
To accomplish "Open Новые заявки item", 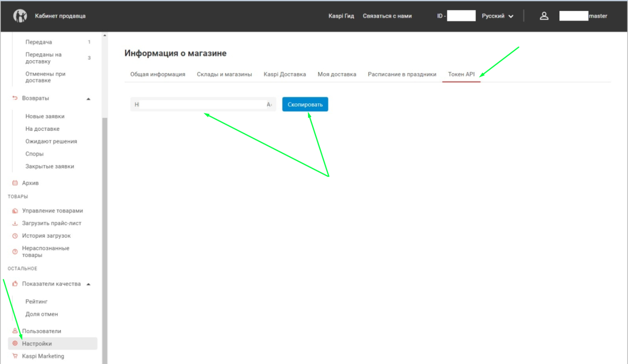I will (45, 116).
